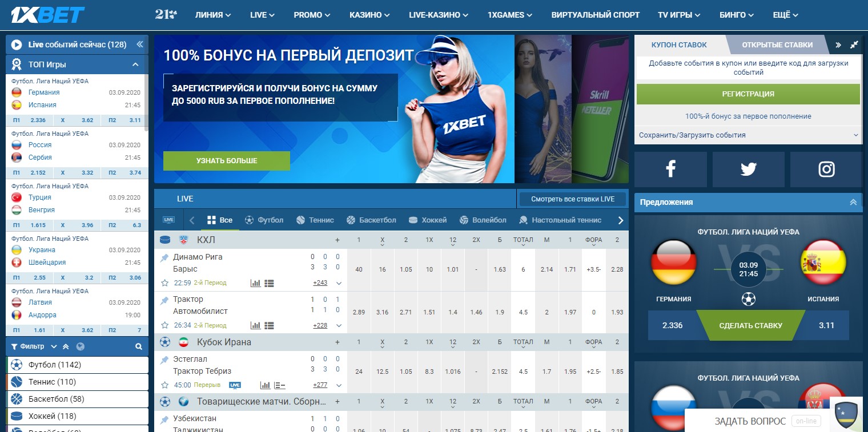Favorite the Динамо Рига – Барыс match star
This screenshot has width=868, height=432.
pyautogui.click(x=164, y=282)
